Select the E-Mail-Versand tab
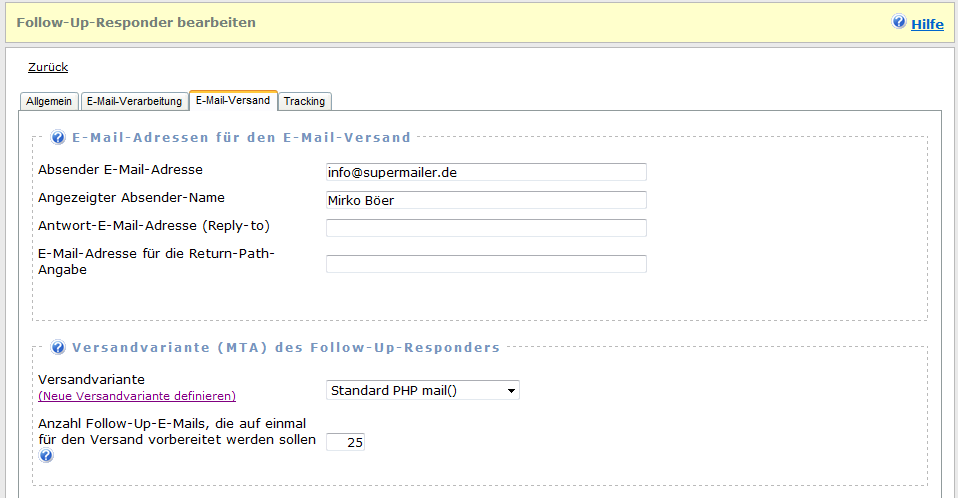 tap(233, 100)
